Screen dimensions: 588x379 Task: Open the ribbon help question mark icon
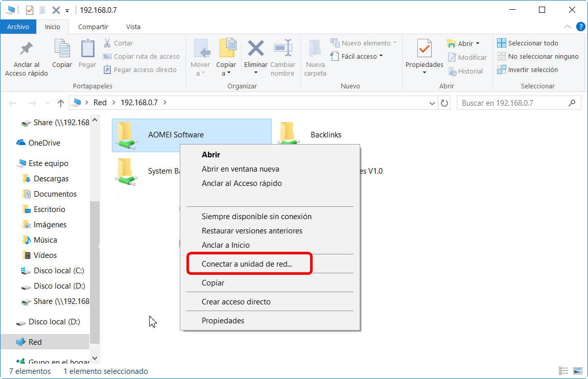point(581,27)
